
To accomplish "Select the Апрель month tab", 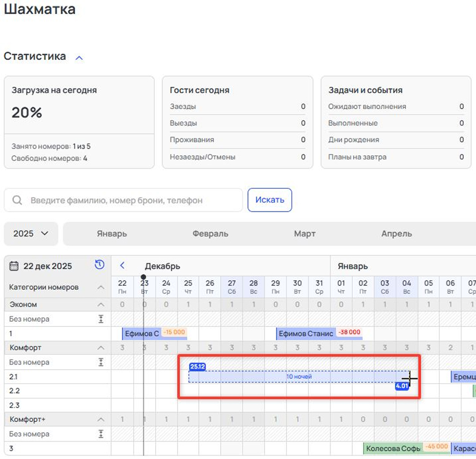I will click(x=396, y=233).
